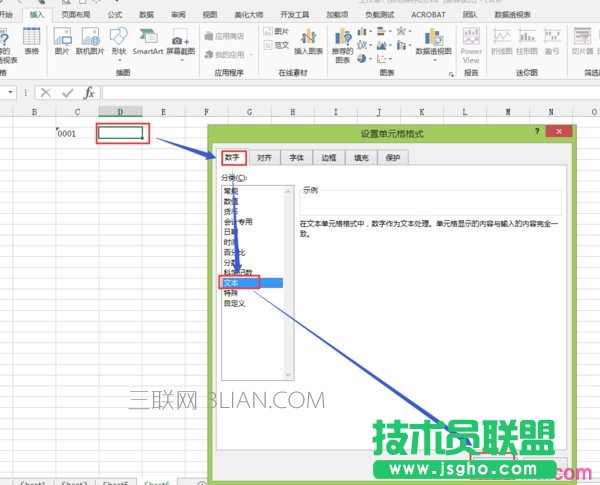Screen dimensions: 600x485
Task: Select 自定义 in the category list
Action: [235, 304]
